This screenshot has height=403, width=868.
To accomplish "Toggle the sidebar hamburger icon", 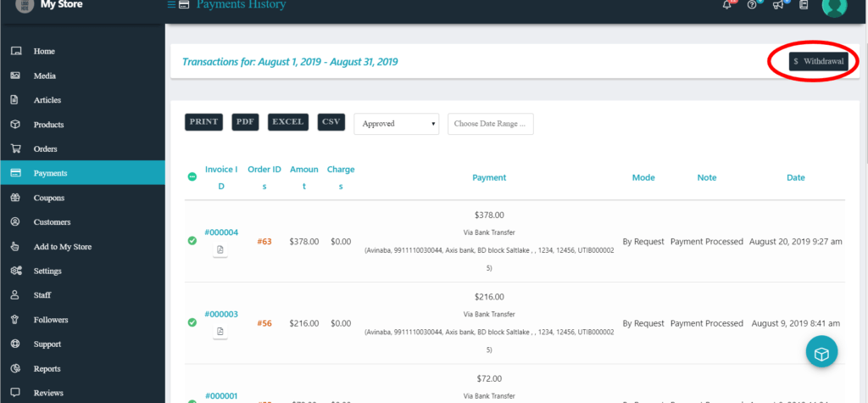I will coord(171,5).
